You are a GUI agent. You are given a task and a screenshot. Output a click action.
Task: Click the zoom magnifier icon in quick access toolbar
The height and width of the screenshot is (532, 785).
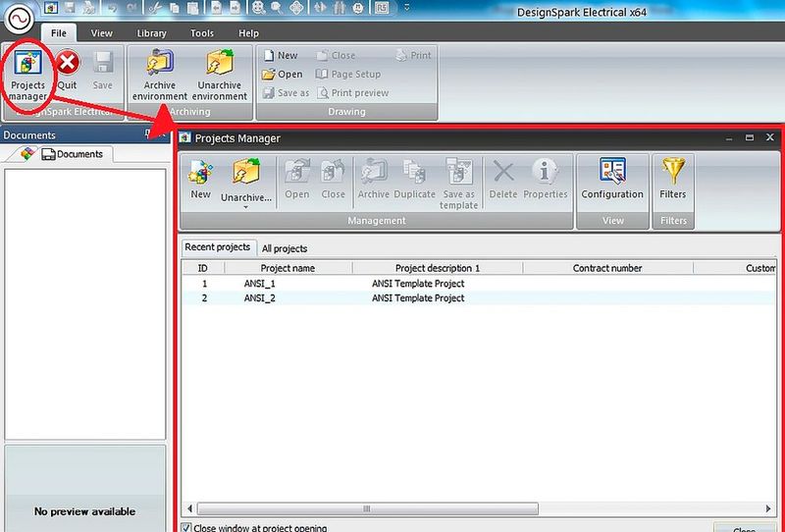pyautogui.click(x=276, y=8)
